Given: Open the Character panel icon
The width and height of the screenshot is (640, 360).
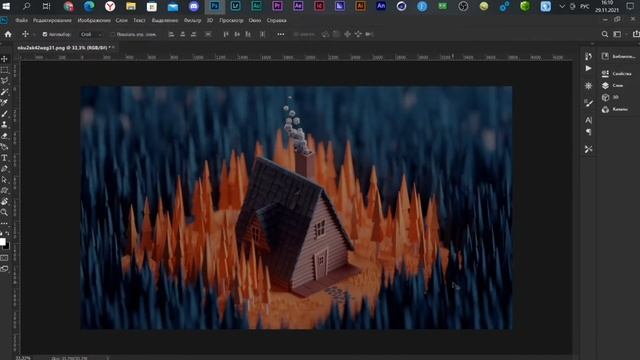Looking at the screenshot, I should pyautogui.click(x=588, y=120).
